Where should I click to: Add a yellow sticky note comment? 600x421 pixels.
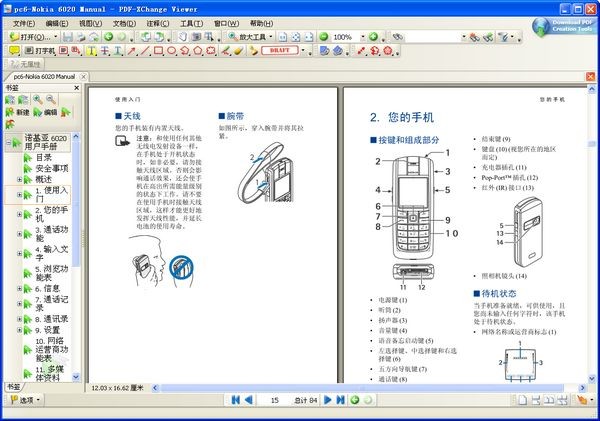point(14,51)
